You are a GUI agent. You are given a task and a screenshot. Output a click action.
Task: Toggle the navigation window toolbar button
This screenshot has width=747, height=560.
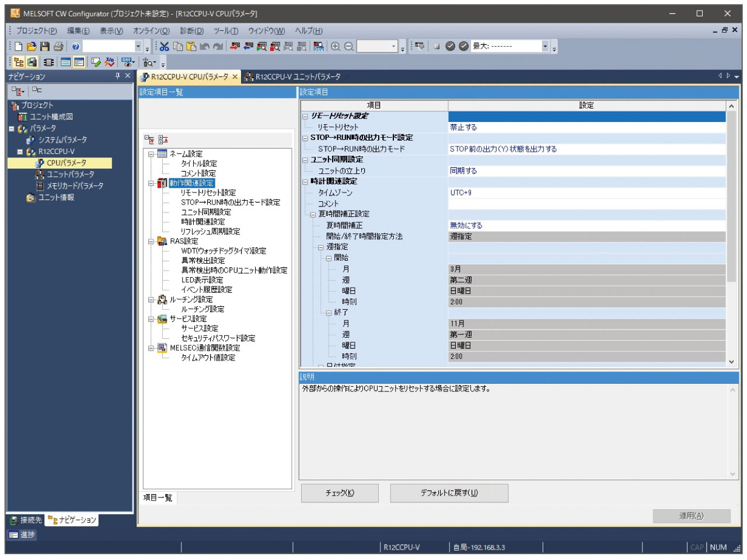pyautogui.click(x=19, y=62)
